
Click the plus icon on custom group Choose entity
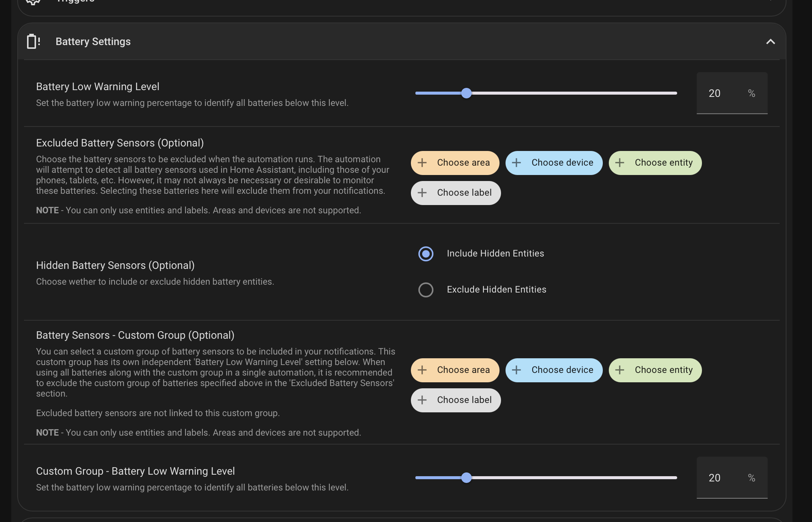pos(620,370)
